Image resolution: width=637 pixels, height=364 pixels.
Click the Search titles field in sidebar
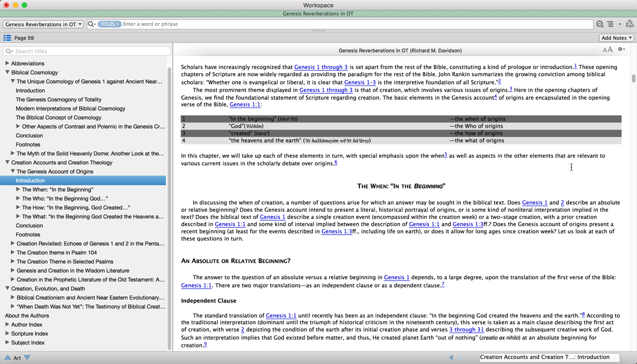pyautogui.click(x=87, y=51)
